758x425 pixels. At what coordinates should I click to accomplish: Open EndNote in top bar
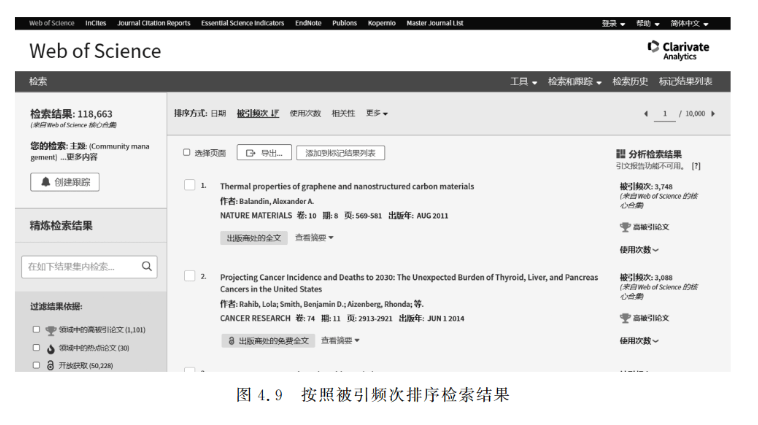point(308,23)
